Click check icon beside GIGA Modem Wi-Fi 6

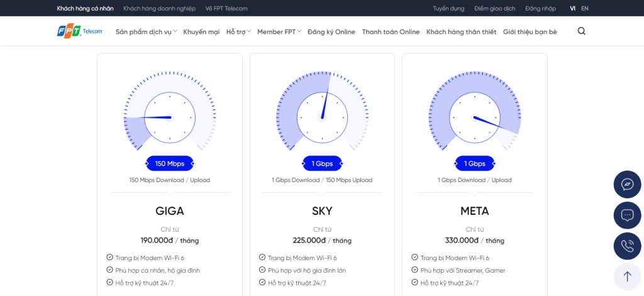pos(109,258)
